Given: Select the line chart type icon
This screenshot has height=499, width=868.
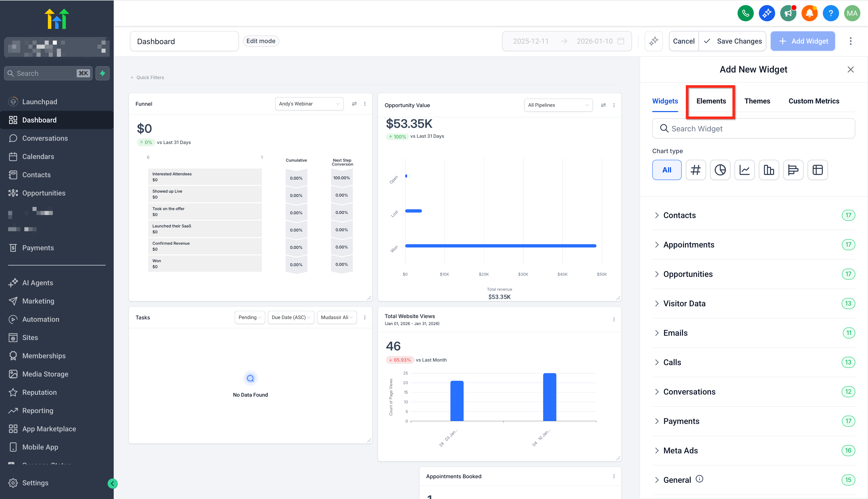Looking at the screenshot, I should coord(744,170).
